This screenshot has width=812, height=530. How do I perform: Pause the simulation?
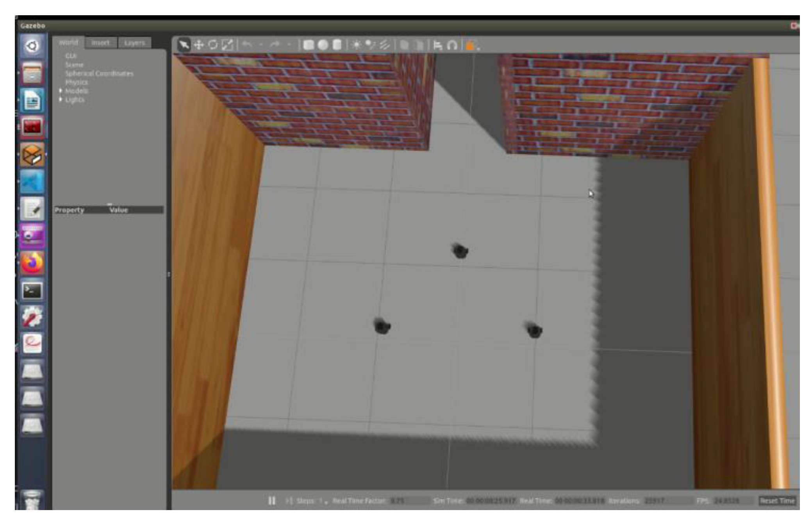pyautogui.click(x=272, y=500)
